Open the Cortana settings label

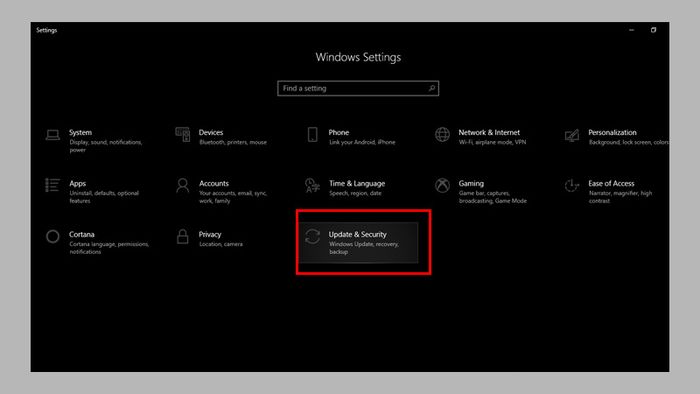(82, 234)
